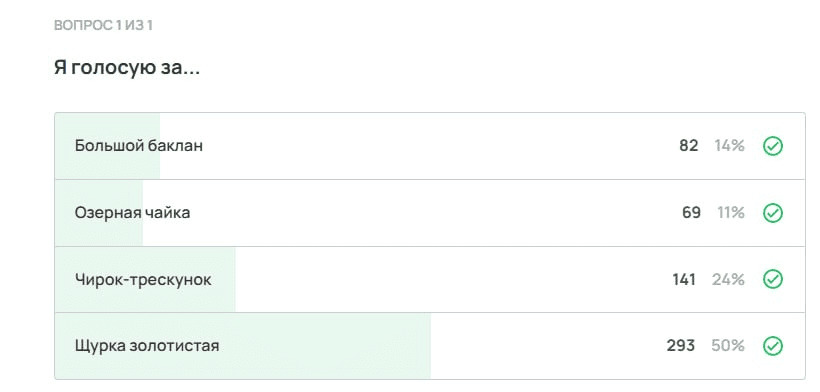Click the 141 vote count

tap(684, 280)
